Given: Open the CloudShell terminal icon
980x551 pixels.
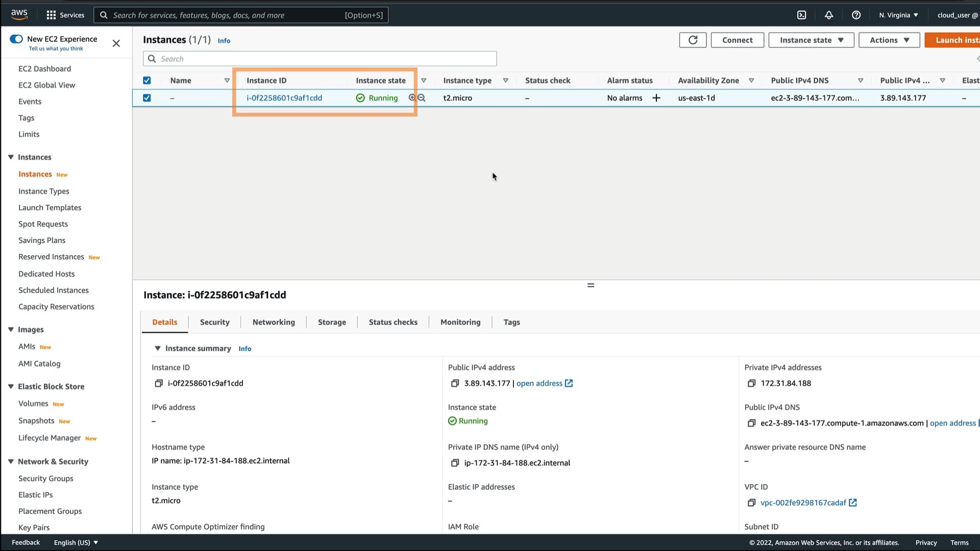Looking at the screenshot, I should (x=801, y=15).
